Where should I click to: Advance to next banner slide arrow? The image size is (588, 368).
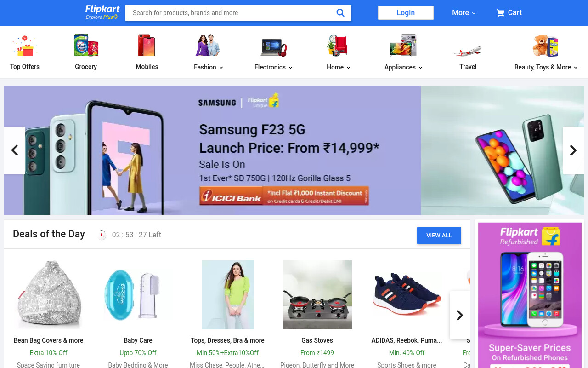573,150
